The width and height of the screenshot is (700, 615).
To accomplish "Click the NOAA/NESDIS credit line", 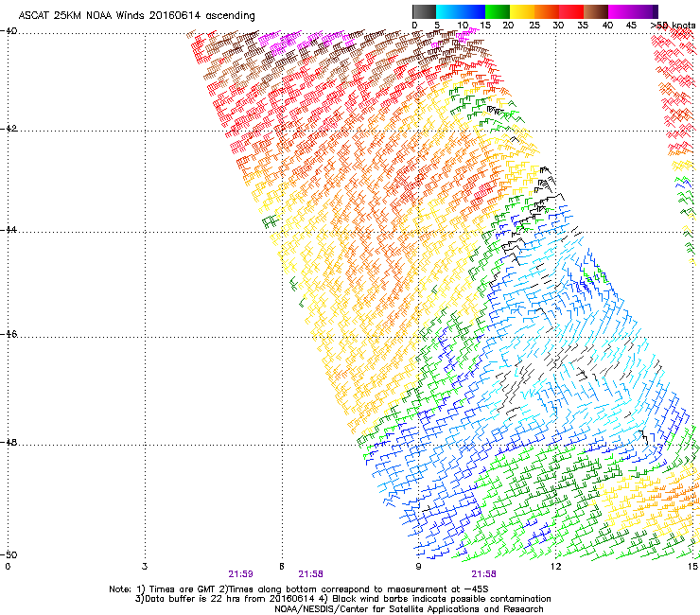I will pyautogui.click(x=409, y=609).
